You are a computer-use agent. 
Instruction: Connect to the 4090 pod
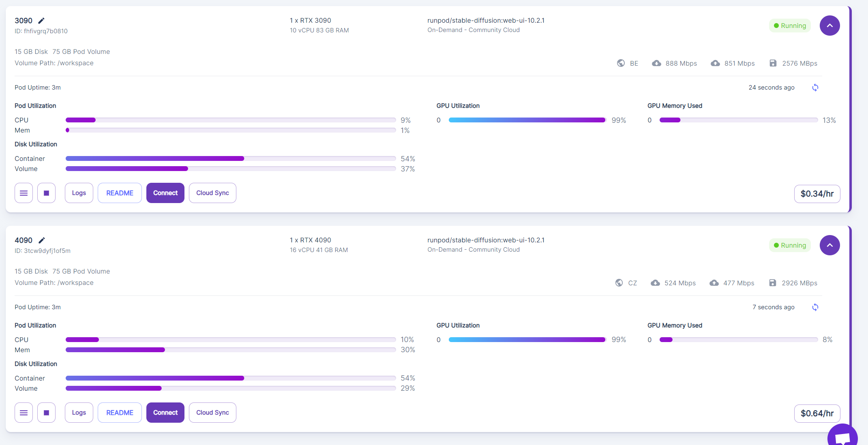(x=165, y=413)
